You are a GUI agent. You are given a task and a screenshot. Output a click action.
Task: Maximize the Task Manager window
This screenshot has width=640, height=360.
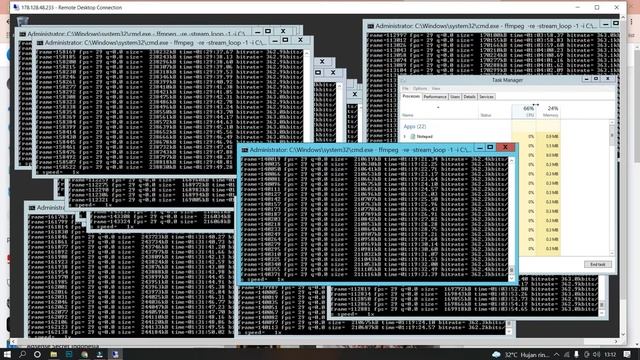click(x=596, y=79)
